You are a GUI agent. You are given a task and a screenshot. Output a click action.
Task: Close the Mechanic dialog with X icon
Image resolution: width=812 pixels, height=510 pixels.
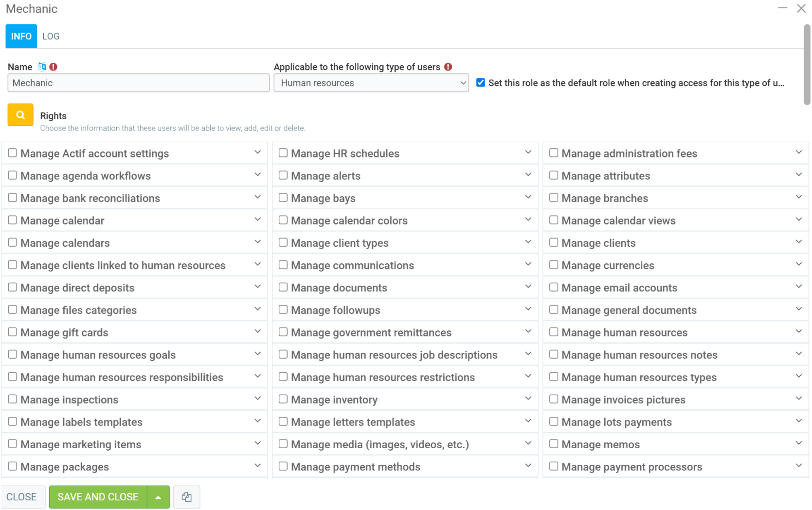point(801,8)
